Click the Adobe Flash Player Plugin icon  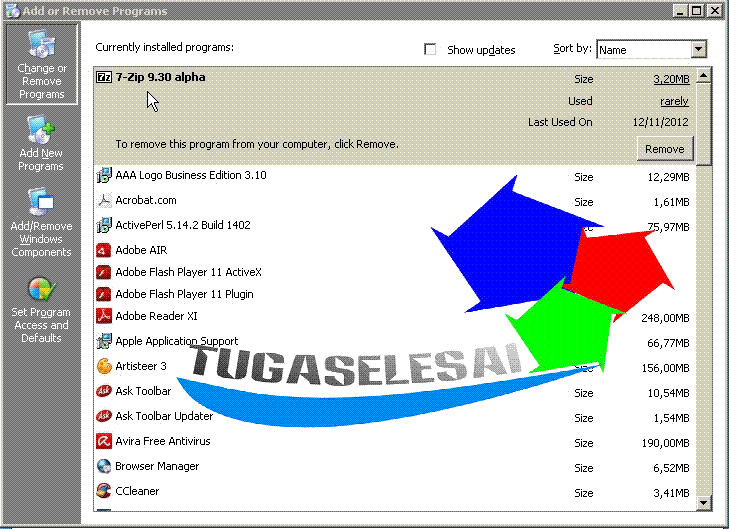104,294
